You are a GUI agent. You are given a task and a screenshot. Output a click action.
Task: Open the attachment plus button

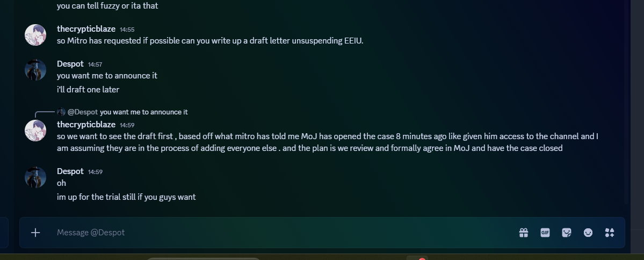click(x=35, y=233)
